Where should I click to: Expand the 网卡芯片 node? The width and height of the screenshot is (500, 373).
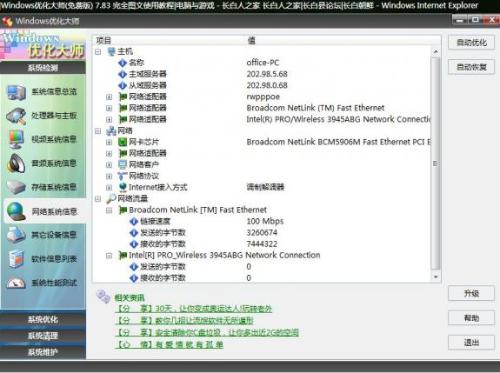coord(109,142)
